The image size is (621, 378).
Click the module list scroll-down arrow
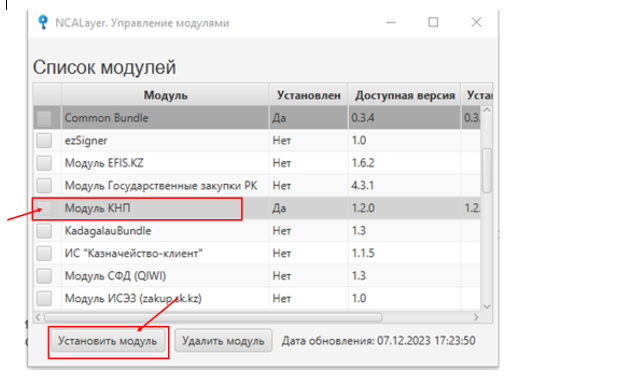[487, 307]
